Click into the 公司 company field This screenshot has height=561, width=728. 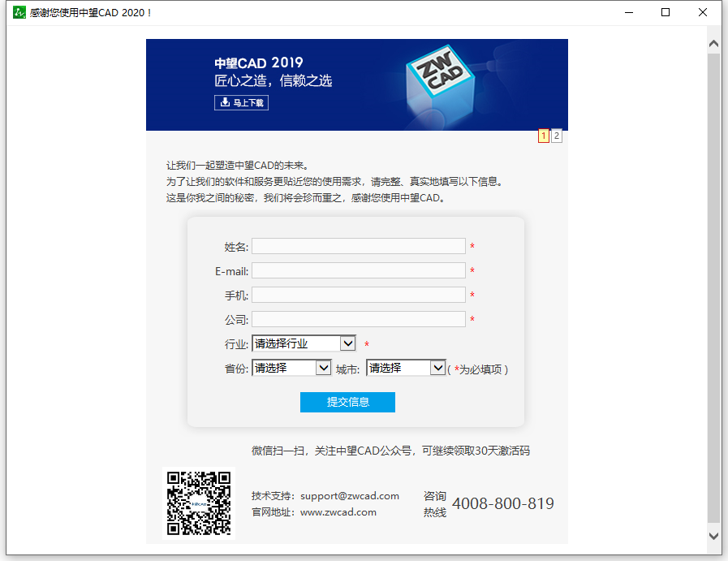point(359,319)
